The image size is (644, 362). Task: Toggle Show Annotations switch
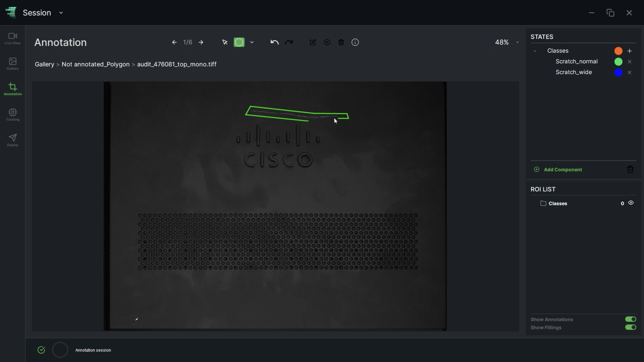coord(631,319)
